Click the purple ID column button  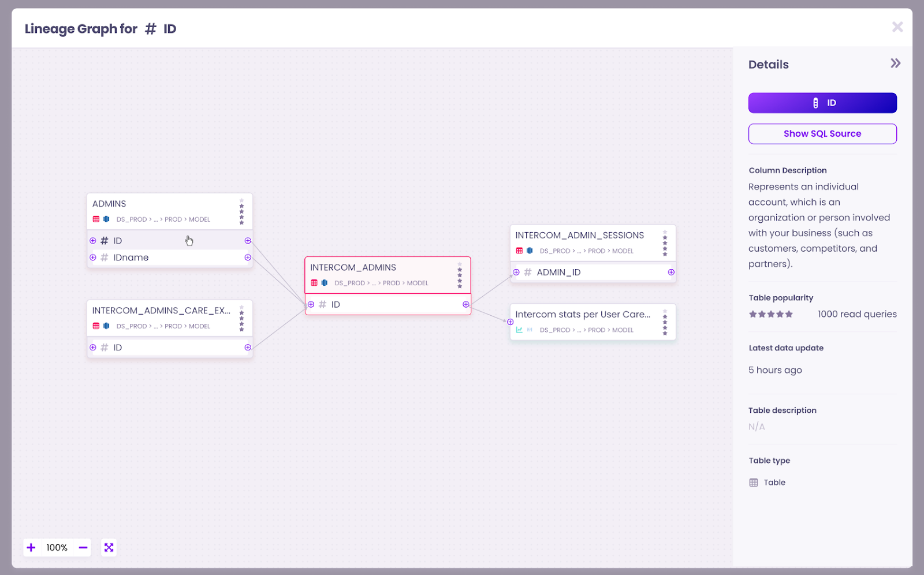click(822, 103)
